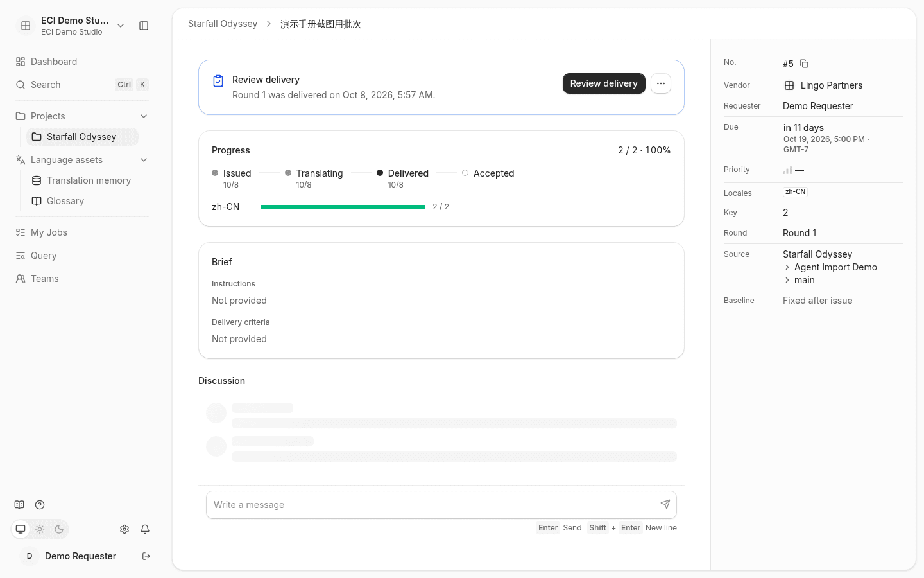Open the documentation book icon
The height and width of the screenshot is (578, 924).
coord(19,505)
